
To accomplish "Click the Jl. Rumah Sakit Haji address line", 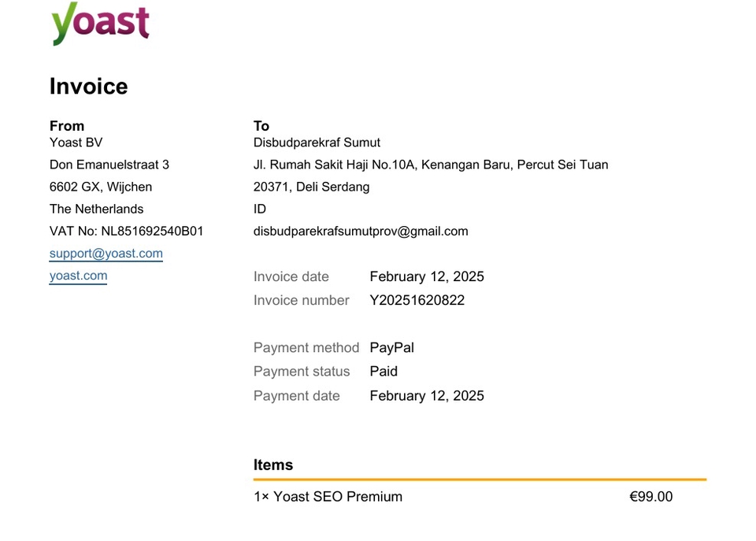I will (431, 165).
